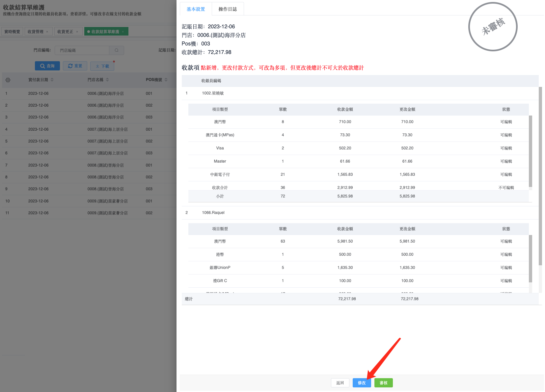Click the Master item type cell
Image resolution: width=545 pixels, height=392 pixels.
[x=220, y=161]
